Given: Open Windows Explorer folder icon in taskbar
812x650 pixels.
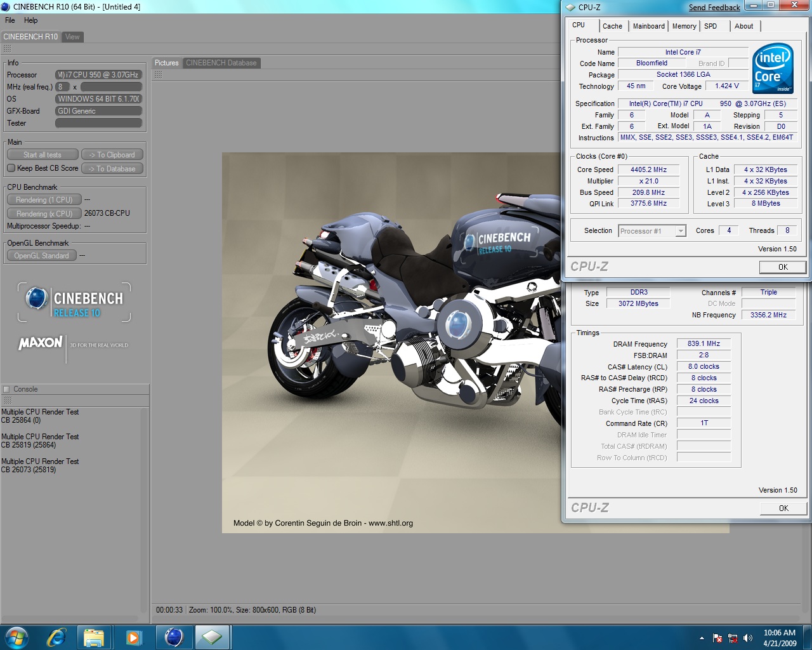Looking at the screenshot, I should pyautogui.click(x=94, y=637).
